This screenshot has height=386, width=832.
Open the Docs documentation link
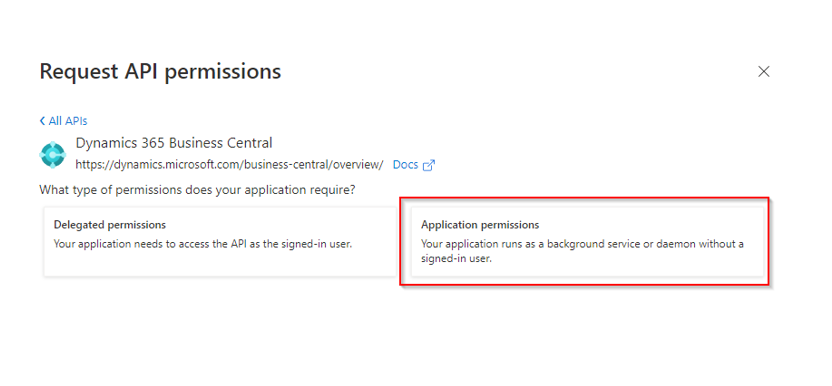(414, 165)
